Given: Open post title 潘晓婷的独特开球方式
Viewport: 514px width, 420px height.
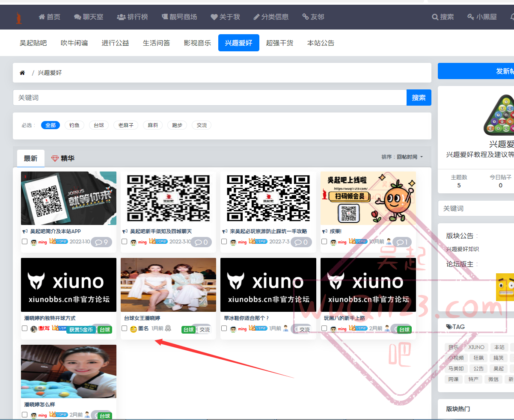Looking at the screenshot, I should [x=50, y=318].
